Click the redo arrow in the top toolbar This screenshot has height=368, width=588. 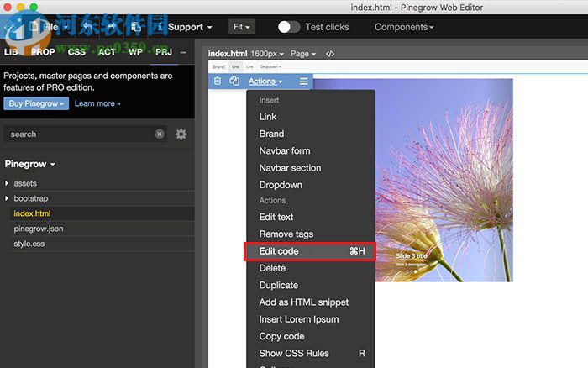tap(112, 27)
